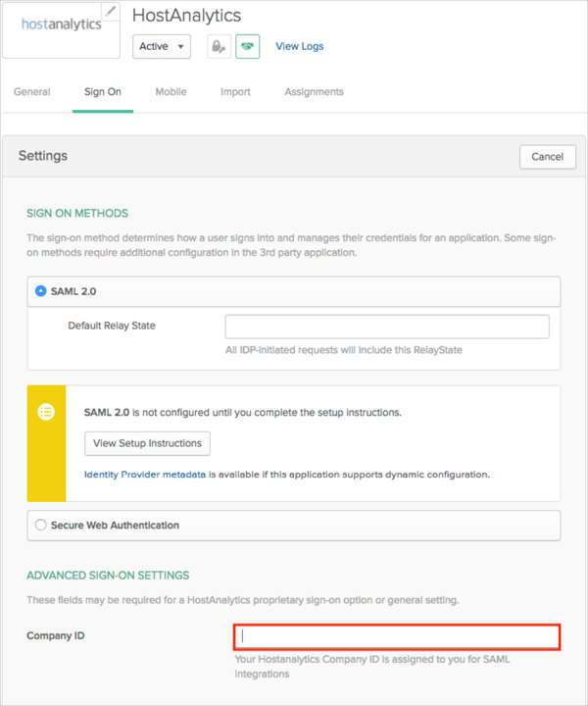Click the lock and key icon

click(x=219, y=46)
